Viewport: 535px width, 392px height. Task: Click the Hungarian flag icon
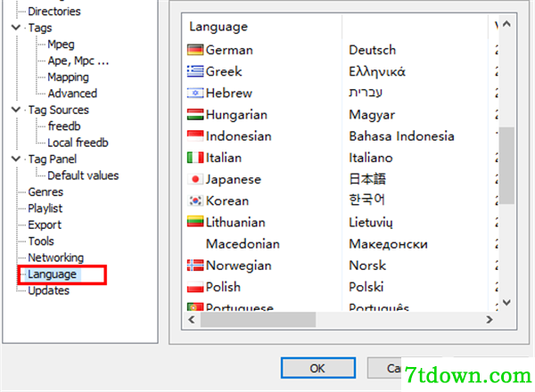pyautogui.click(x=195, y=115)
